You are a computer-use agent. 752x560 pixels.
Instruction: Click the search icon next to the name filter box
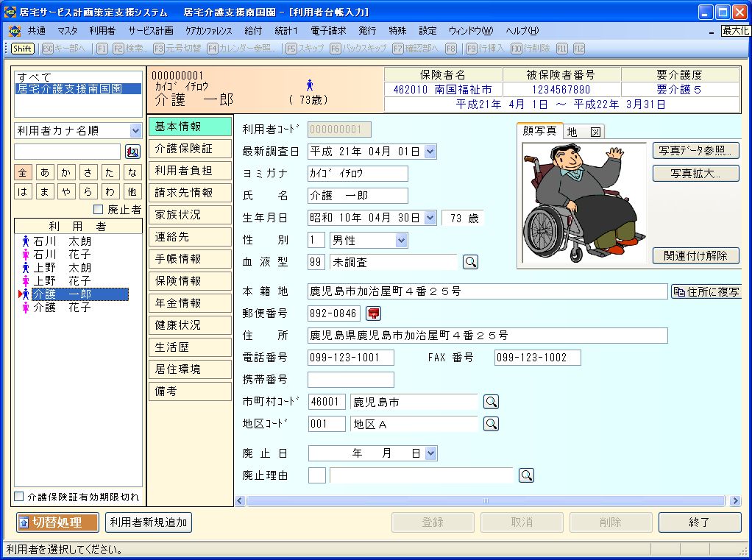coord(132,152)
